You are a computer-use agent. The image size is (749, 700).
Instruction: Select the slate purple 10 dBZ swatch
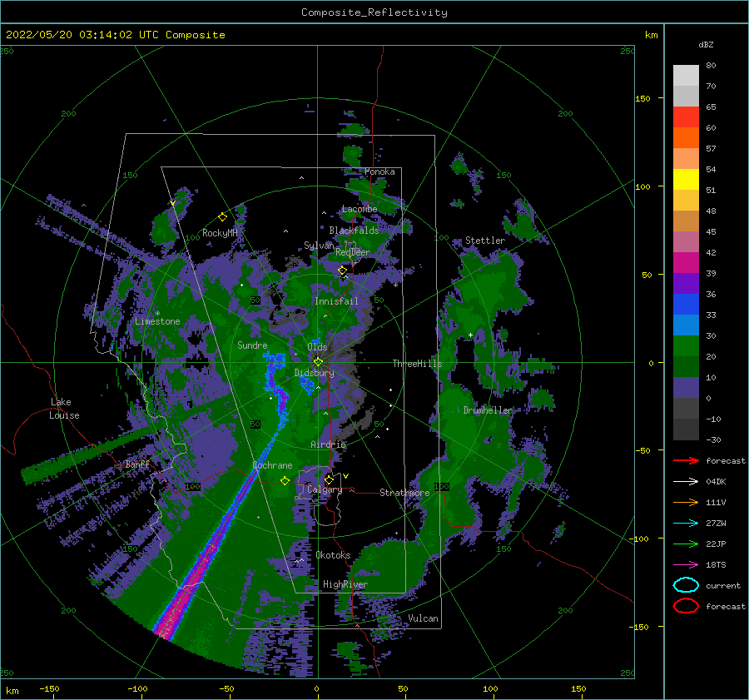(686, 387)
